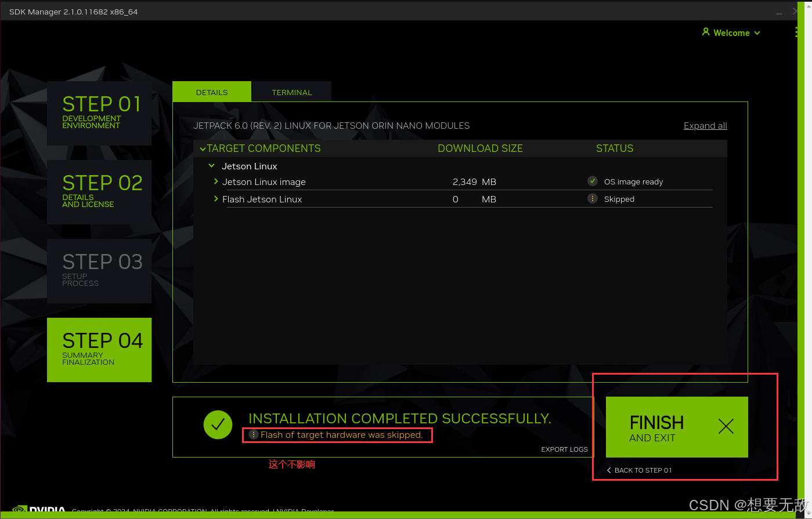Click the Skipped status info icon
Viewport: 812px width, 519px height.
(593, 198)
